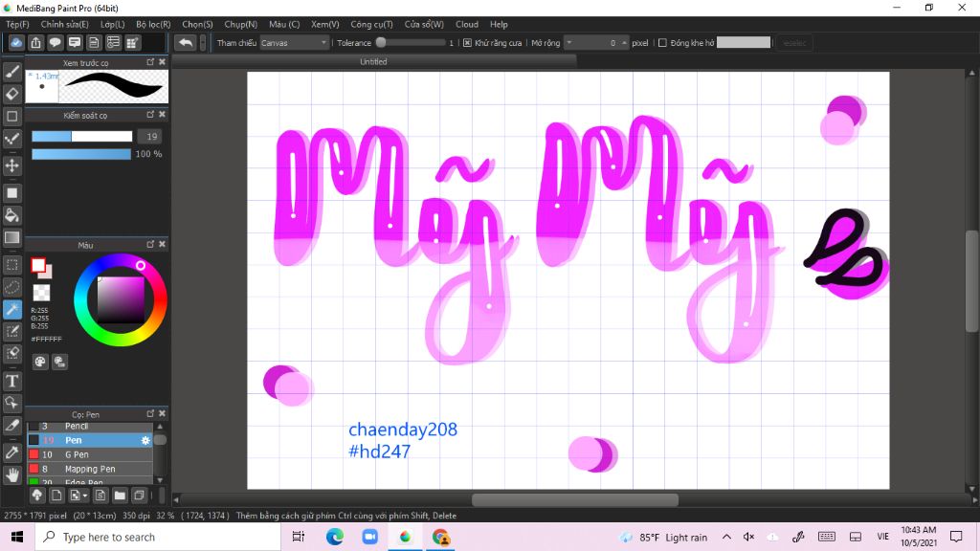
Task: Open the add bitmap brush dropdown arrow
Action: click(85, 496)
